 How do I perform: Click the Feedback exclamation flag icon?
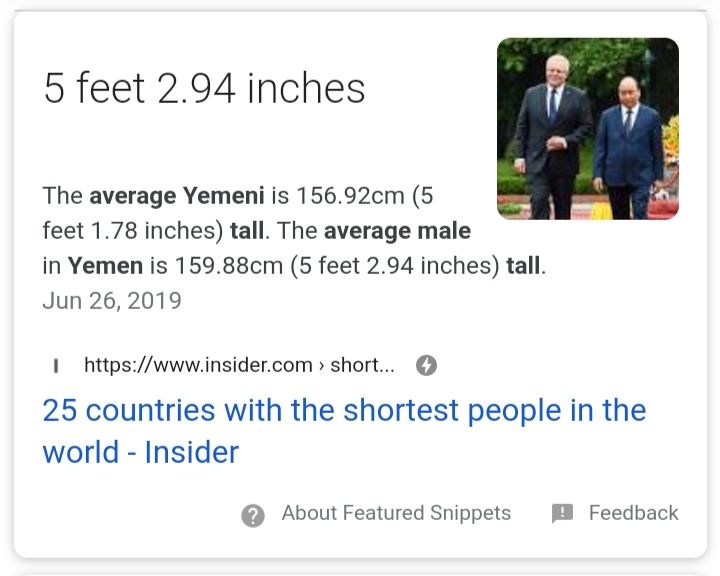pyautogui.click(x=562, y=514)
